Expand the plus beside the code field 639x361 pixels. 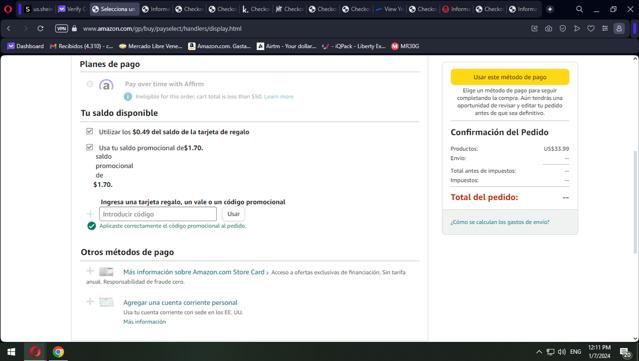(90, 214)
